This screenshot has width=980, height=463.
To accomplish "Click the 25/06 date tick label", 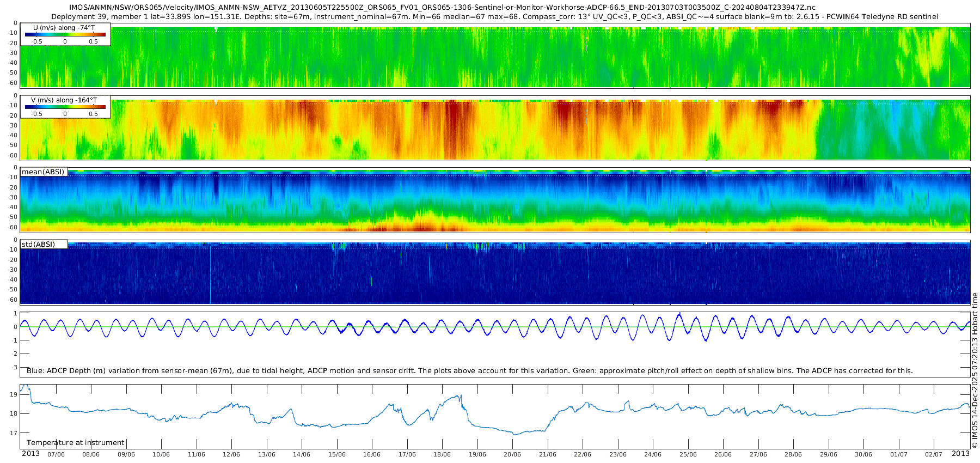I will coord(688,454).
